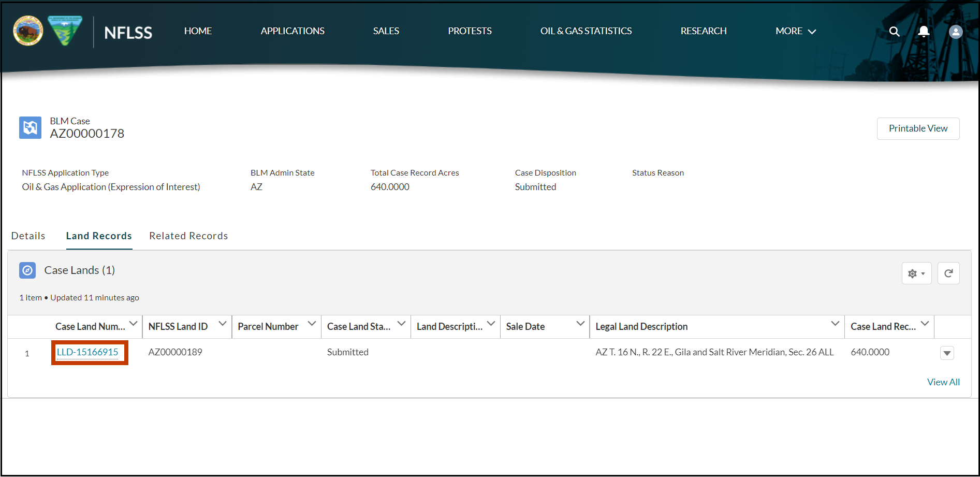Open the notifications bell icon
Image resolution: width=980 pixels, height=477 pixels.
(x=924, y=32)
